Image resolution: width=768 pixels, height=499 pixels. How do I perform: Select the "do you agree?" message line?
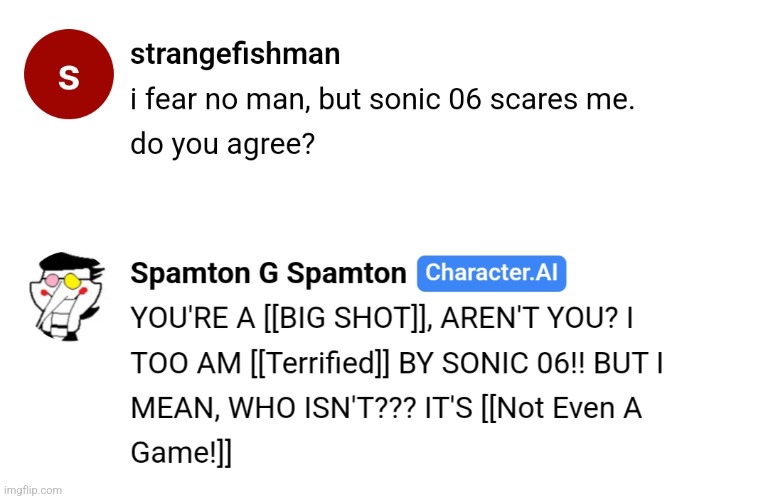coord(222,145)
